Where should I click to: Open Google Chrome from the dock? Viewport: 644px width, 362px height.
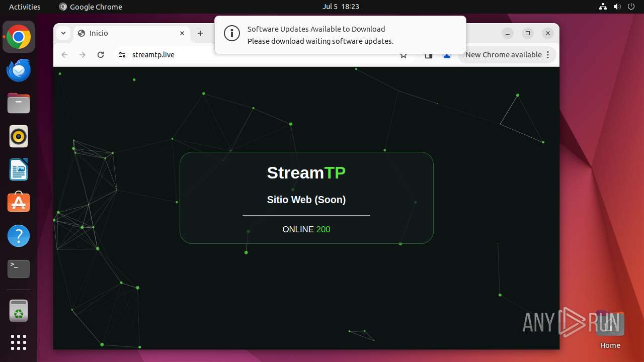pyautogui.click(x=19, y=37)
